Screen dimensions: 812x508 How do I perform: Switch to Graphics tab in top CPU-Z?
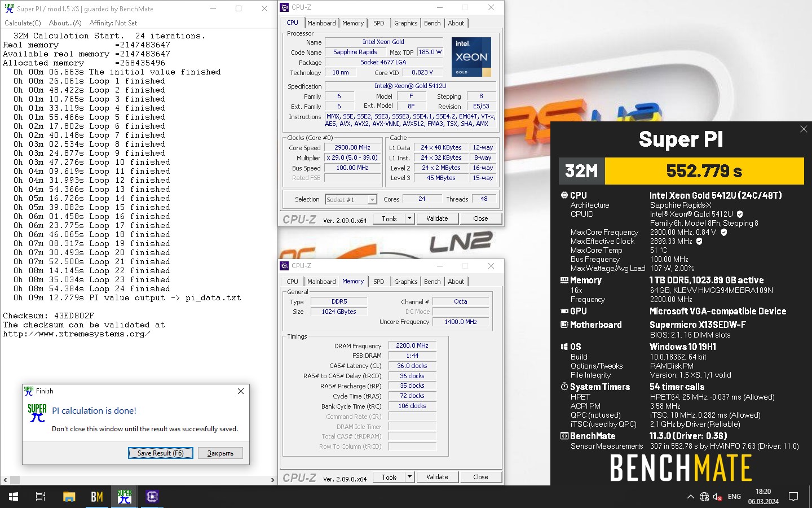coord(406,23)
